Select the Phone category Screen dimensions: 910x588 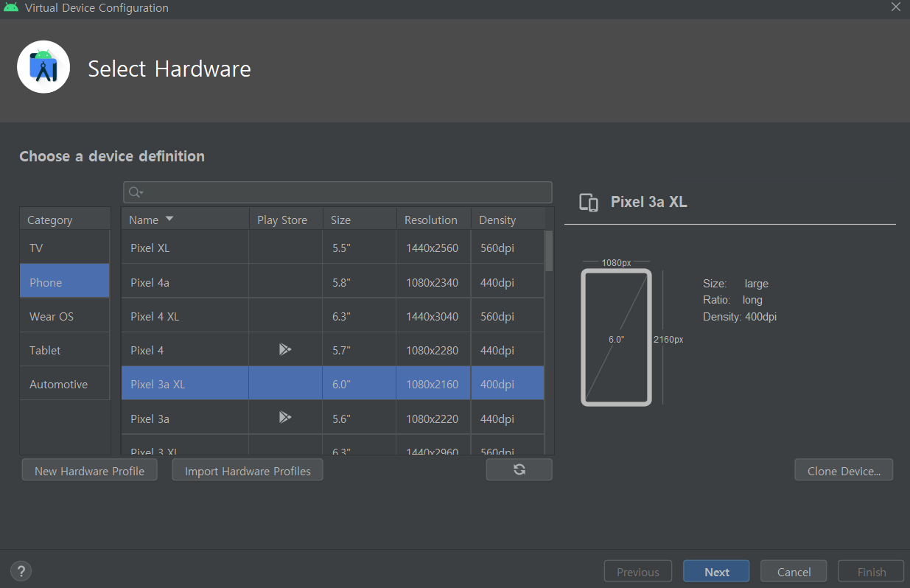(x=65, y=281)
